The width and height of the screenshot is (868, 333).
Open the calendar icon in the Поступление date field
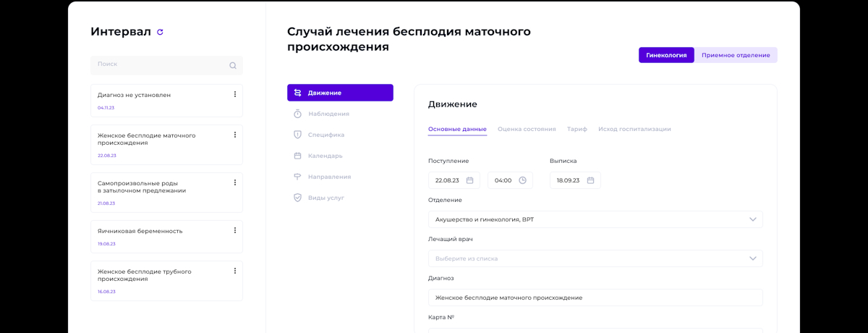tap(469, 180)
